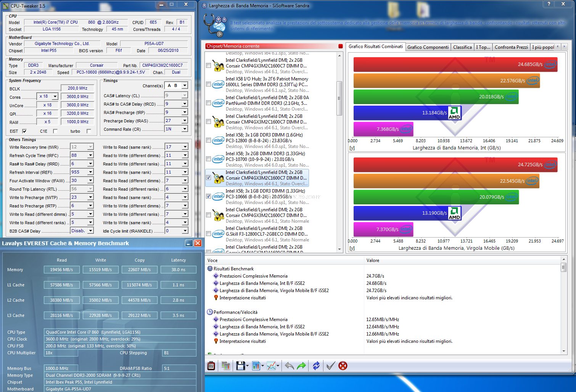The height and width of the screenshot is (392, 576).
Task: Open Precharge Delay (tRAS) dropdown
Action: [185, 120]
